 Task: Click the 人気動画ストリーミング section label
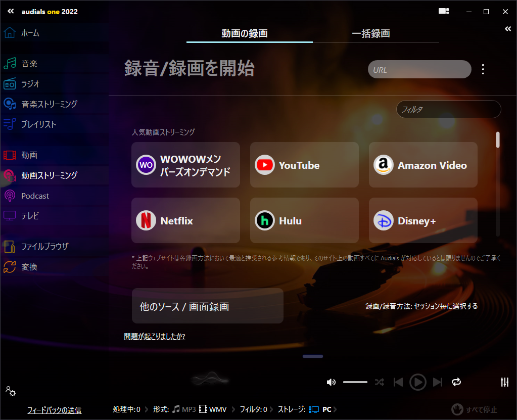click(163, 132)
